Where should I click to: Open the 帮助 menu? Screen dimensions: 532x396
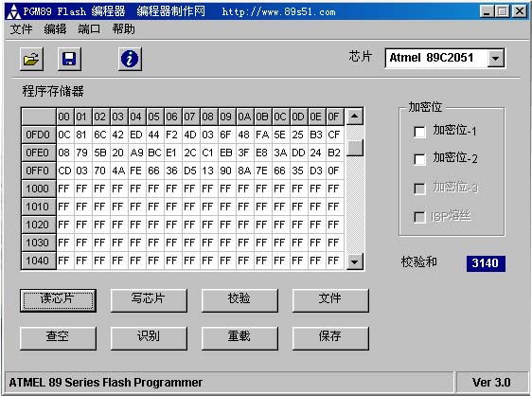123,28
